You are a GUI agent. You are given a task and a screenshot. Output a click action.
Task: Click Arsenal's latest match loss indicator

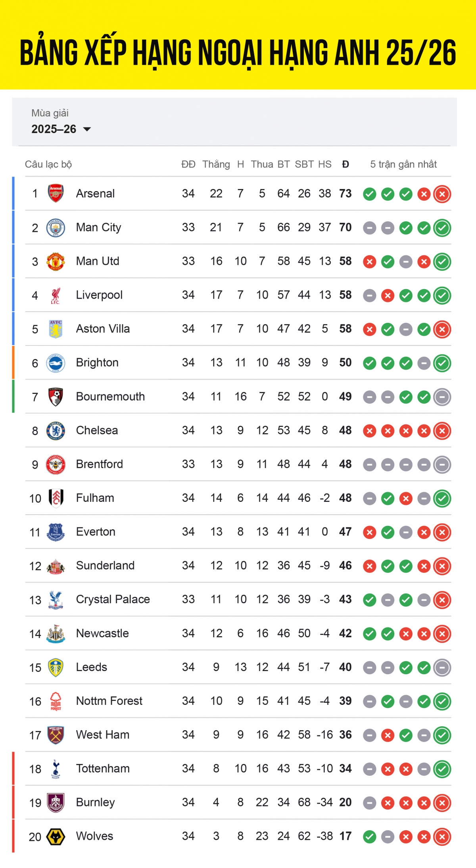pyautogui.click(x=442, y=194)
